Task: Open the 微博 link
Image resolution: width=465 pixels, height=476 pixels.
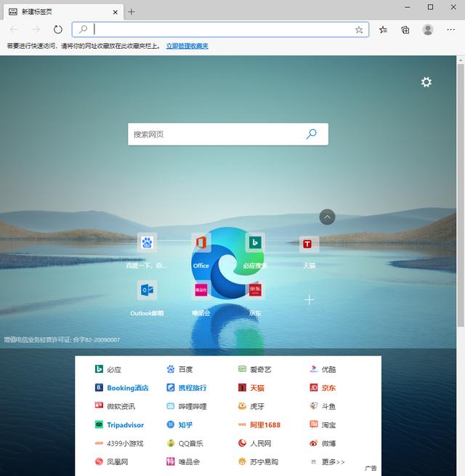Action: pos(323,443)
